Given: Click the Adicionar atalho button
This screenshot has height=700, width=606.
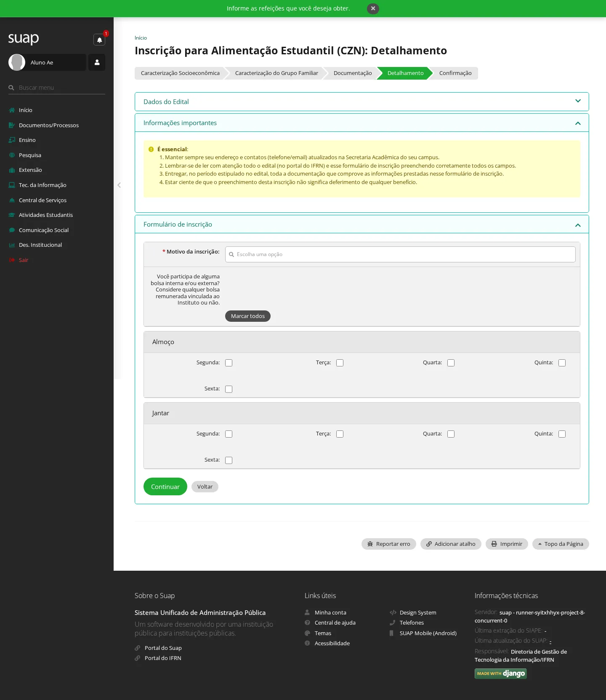Looking at the screenshot, I should pyautogui.click(x=451, y=544).
